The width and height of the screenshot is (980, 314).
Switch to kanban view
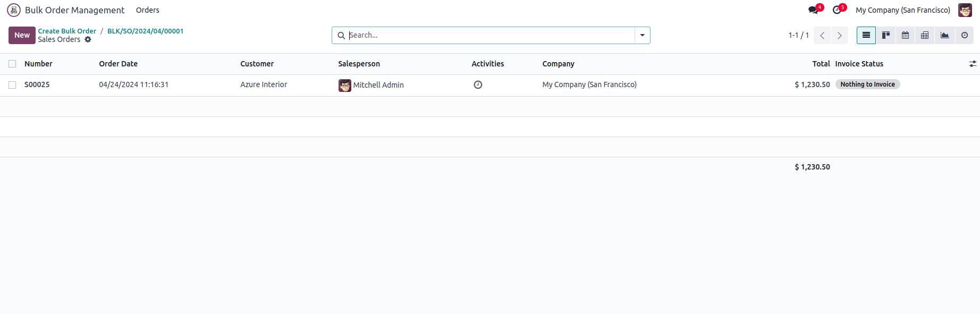click(x=886, y=35)
